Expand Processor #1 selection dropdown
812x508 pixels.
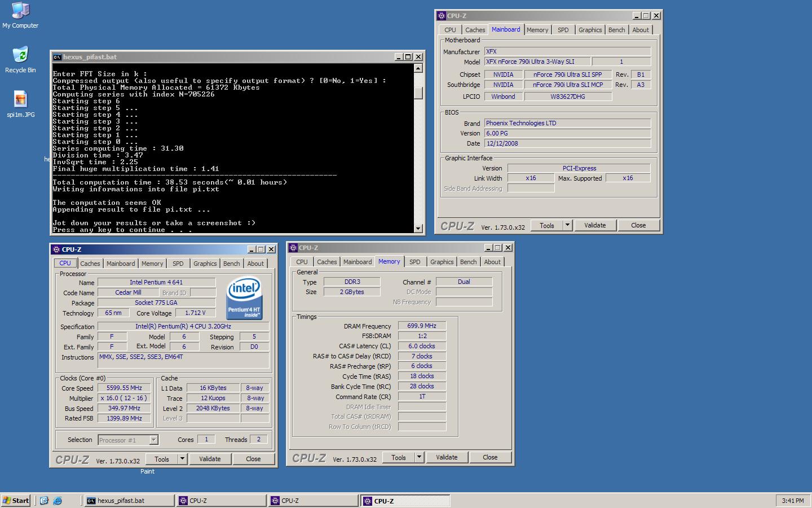point(153,440)
